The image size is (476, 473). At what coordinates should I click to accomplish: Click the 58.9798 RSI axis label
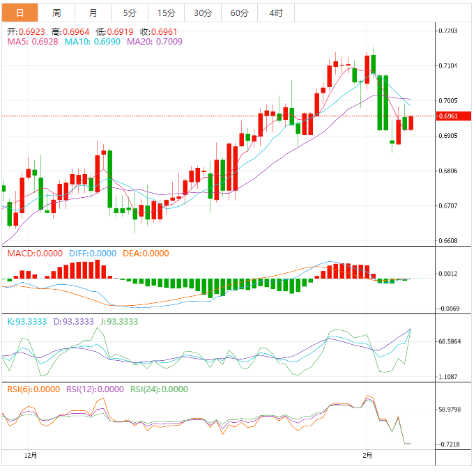point(450,410)
